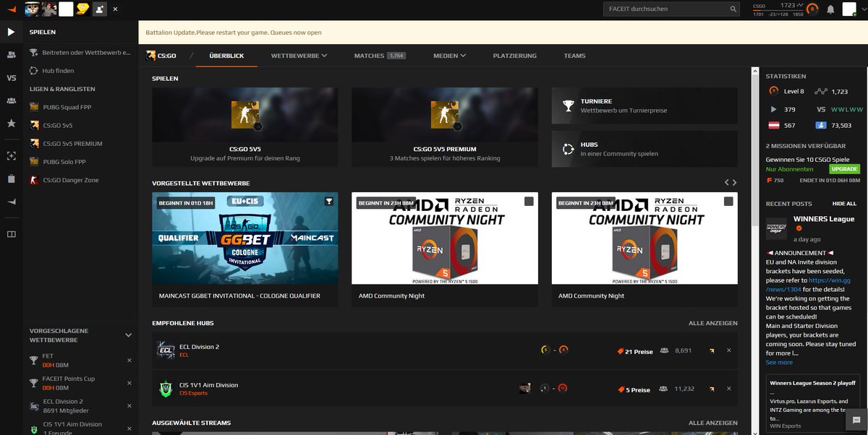Dismiss ECL Division 2 suggestion in sidebar
Viewport: 868px width, 435px height.
point(129,405)
